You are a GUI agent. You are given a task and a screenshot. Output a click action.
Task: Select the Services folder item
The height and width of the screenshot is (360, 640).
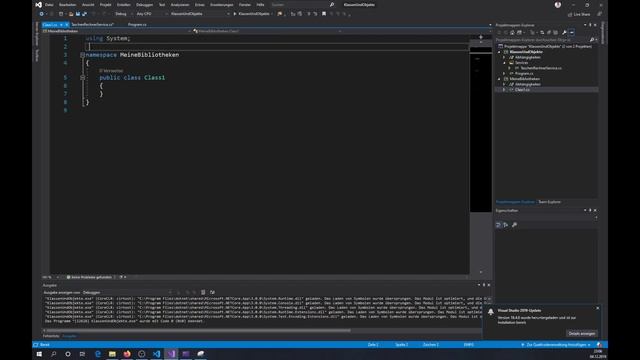(521, 63)
